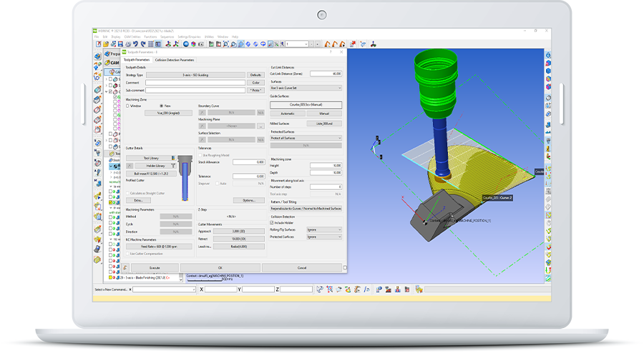The width and height of the screenshot is (644, 353).
Task: Collapse the checked, expanded tree node
Action: 107,92
